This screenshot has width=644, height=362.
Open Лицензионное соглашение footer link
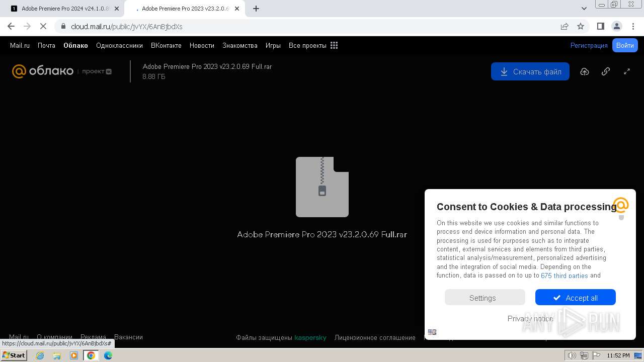coord(375,337)
